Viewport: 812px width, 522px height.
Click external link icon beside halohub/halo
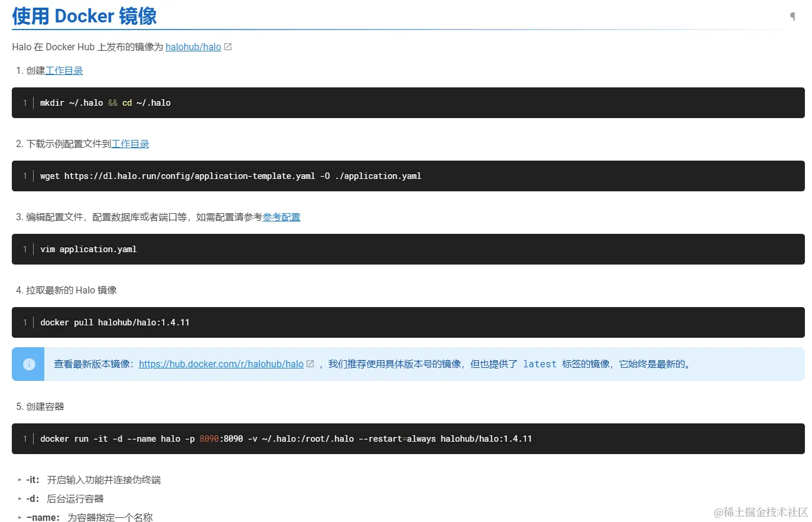coord(228,47)
